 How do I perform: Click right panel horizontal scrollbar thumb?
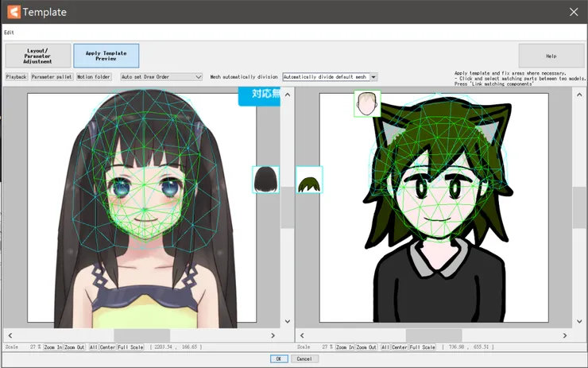coord(434,335)
